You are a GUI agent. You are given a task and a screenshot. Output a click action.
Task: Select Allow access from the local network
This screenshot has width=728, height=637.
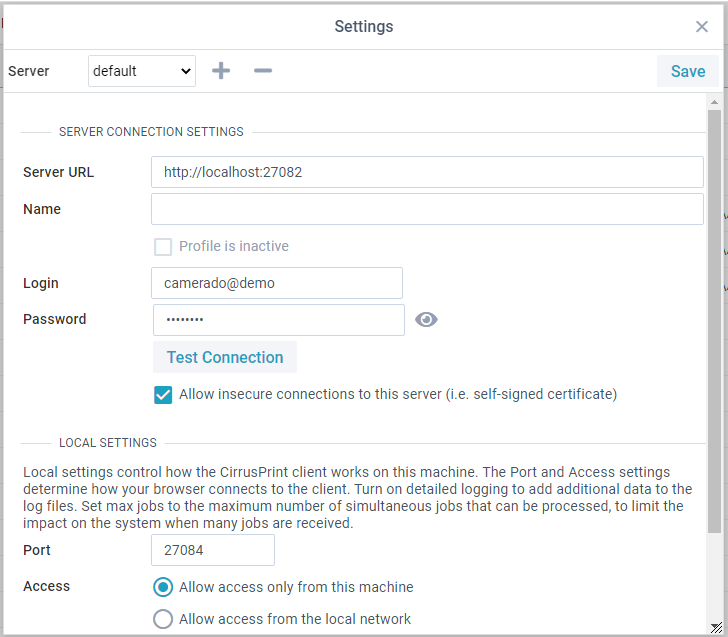click(163, 619)
